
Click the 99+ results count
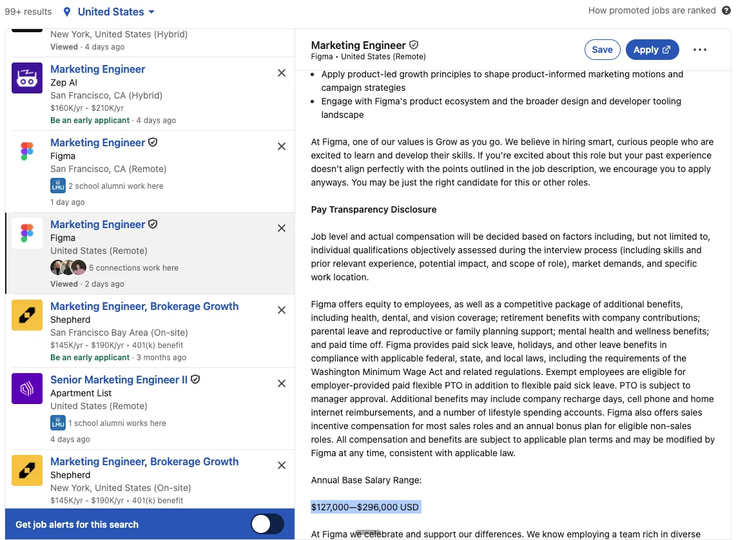click(28, 12)
